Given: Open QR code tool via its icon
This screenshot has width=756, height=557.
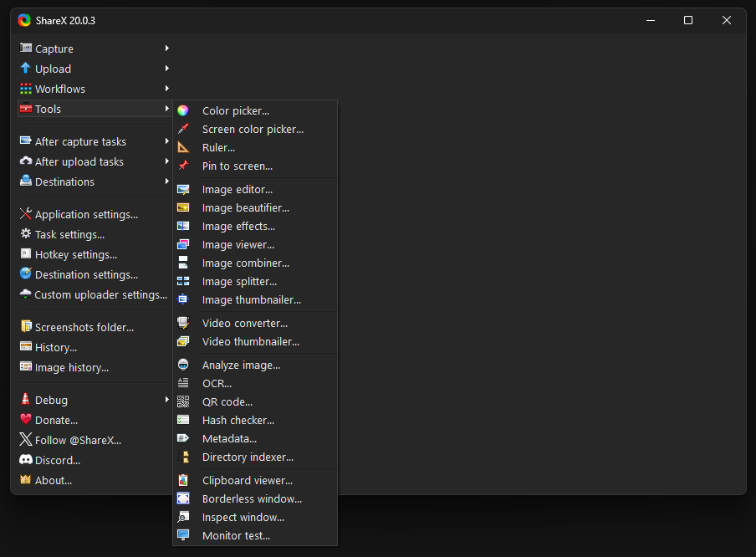Looking at the screenshot, I should click(x=183, y=401).
